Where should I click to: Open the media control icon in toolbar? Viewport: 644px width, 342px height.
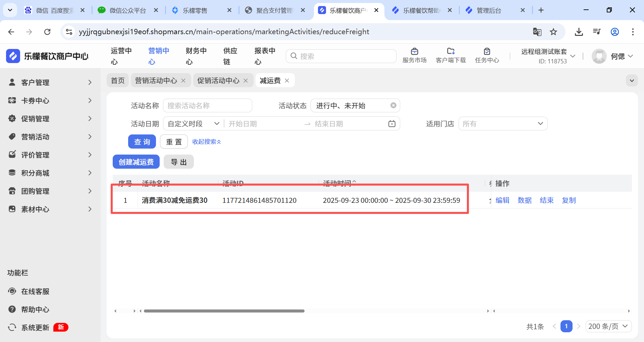(x=597, y=32)
